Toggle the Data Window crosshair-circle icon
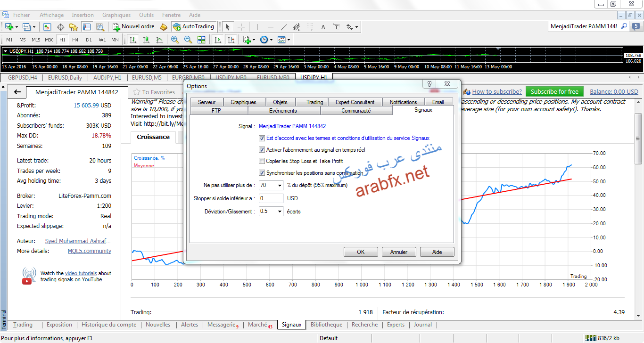The height and width of the screenshot is (343, 644). tap(60, 27)
